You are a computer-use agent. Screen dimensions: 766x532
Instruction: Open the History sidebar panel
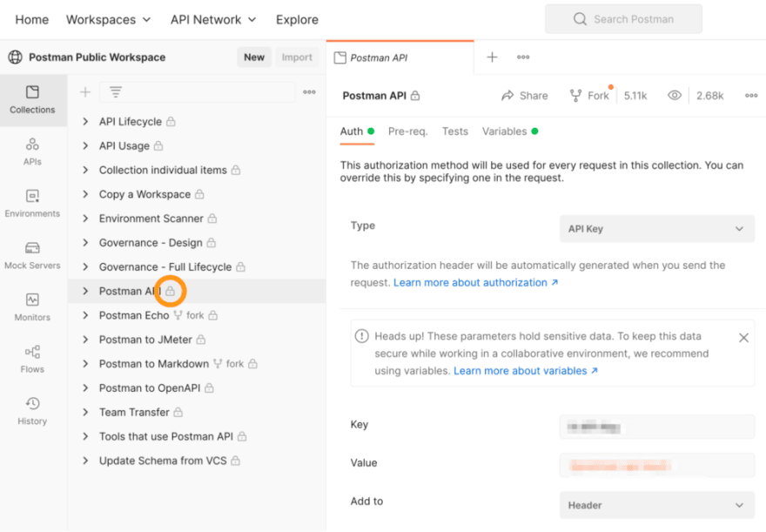click(x=33, y=411)
